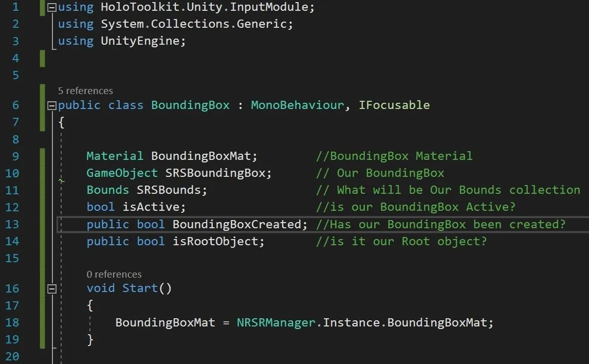This screenshot has height=364, width=589.
Task: Click the opening brace on line 7
Action: 61,122
